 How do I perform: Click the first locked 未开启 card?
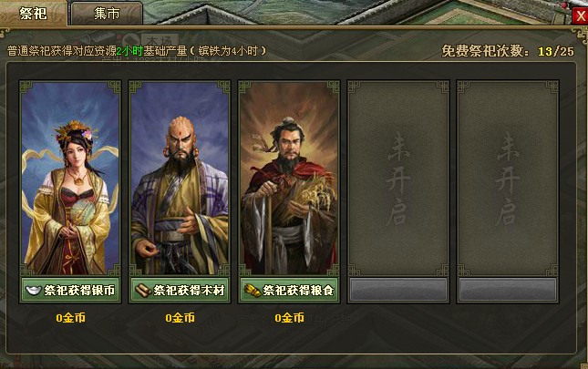[x=398, y=178]
